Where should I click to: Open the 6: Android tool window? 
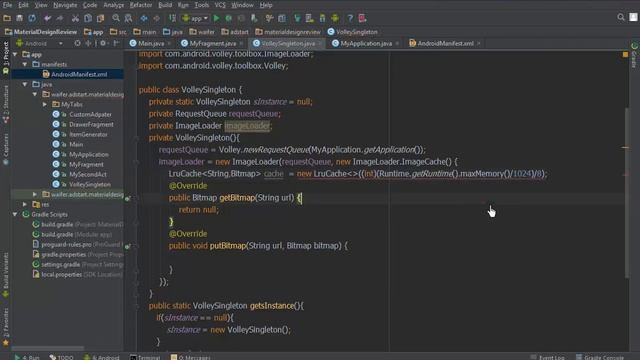pyautogui.click(x=102, y=357)
